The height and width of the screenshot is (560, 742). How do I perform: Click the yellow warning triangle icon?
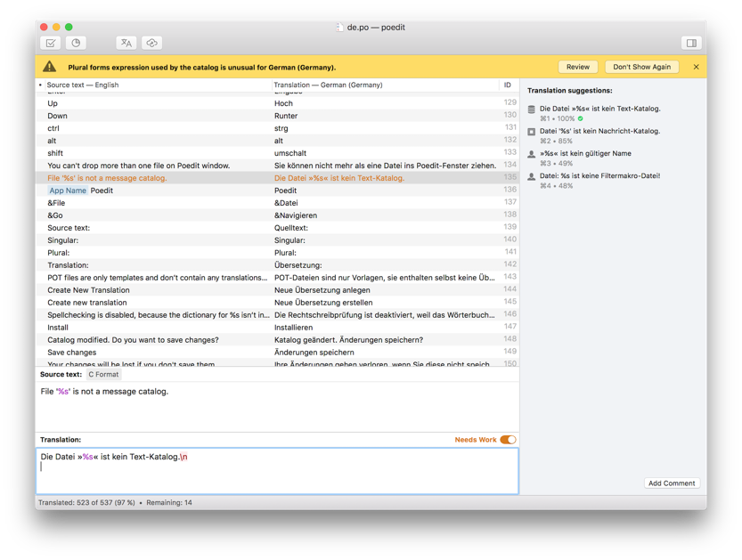pos(50,67)
